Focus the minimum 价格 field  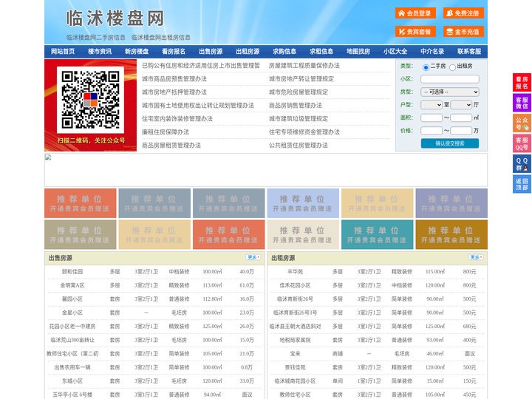point(432,131)
